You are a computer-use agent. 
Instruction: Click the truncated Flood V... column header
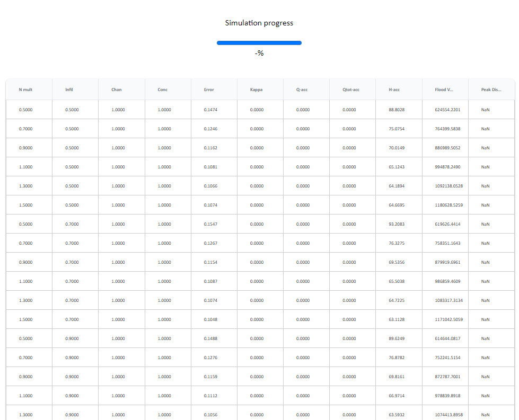pyautogui.click(x=444, y=90)
